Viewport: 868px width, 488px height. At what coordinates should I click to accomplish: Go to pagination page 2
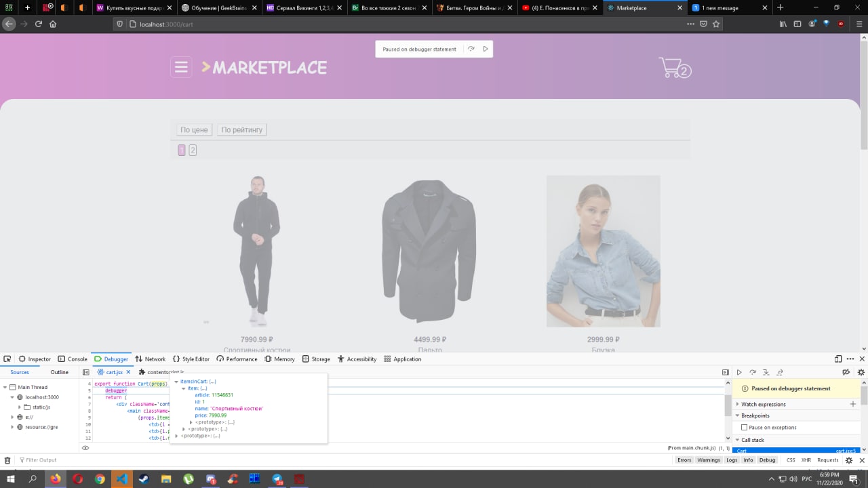[193, 150]
